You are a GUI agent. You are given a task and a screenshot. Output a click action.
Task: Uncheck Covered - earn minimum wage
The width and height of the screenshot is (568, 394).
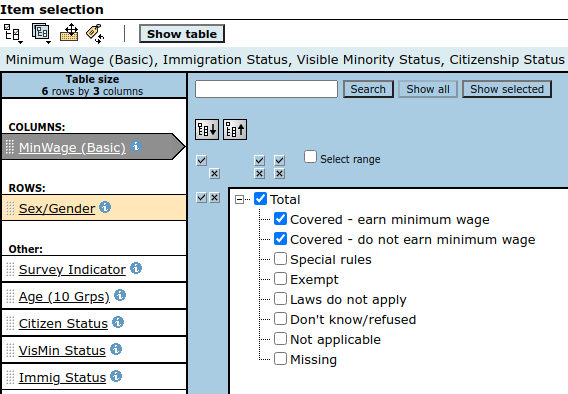(x=280, y=219)
